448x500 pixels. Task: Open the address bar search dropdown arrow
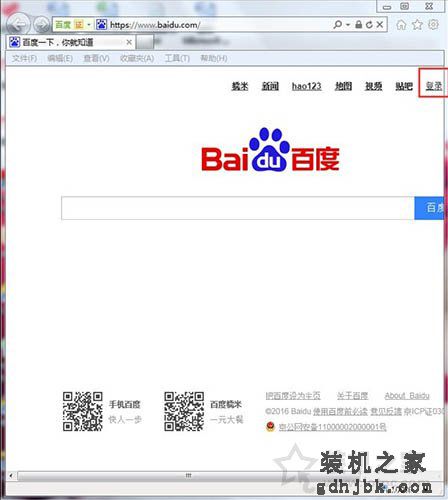(x=348, y=25)
